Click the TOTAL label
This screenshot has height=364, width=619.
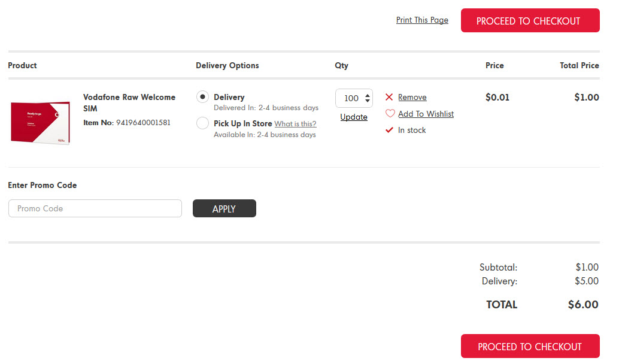tap(502, 304)
